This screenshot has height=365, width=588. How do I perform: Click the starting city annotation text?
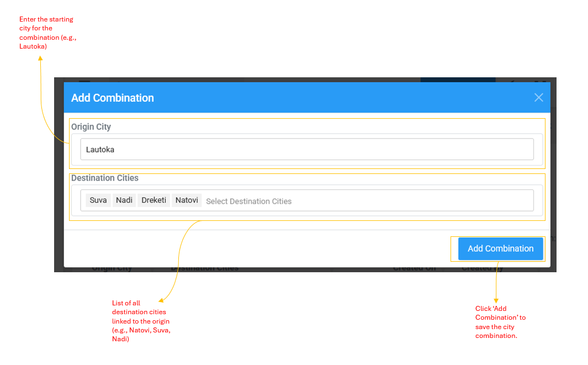coord(46,33)
